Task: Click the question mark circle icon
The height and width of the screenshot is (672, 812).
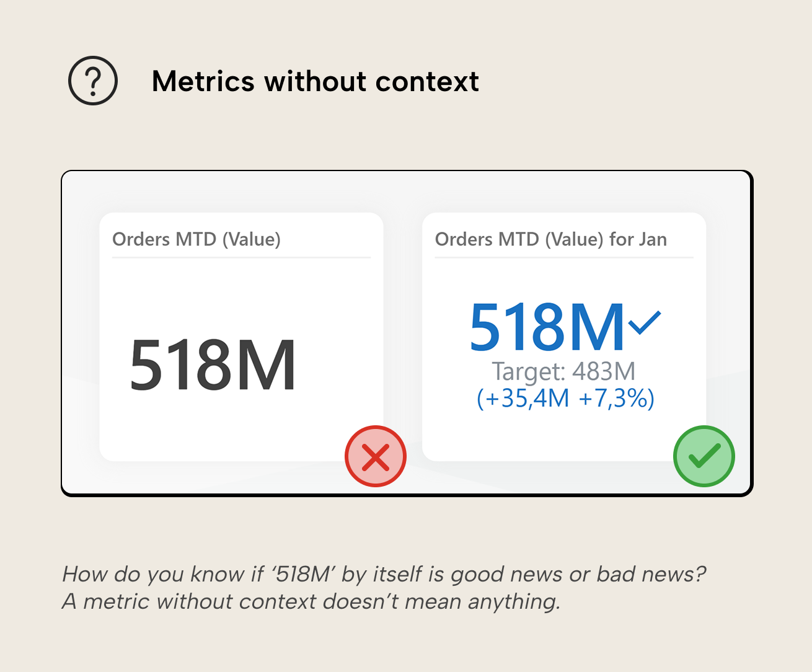Action: [x=93, y=81]
